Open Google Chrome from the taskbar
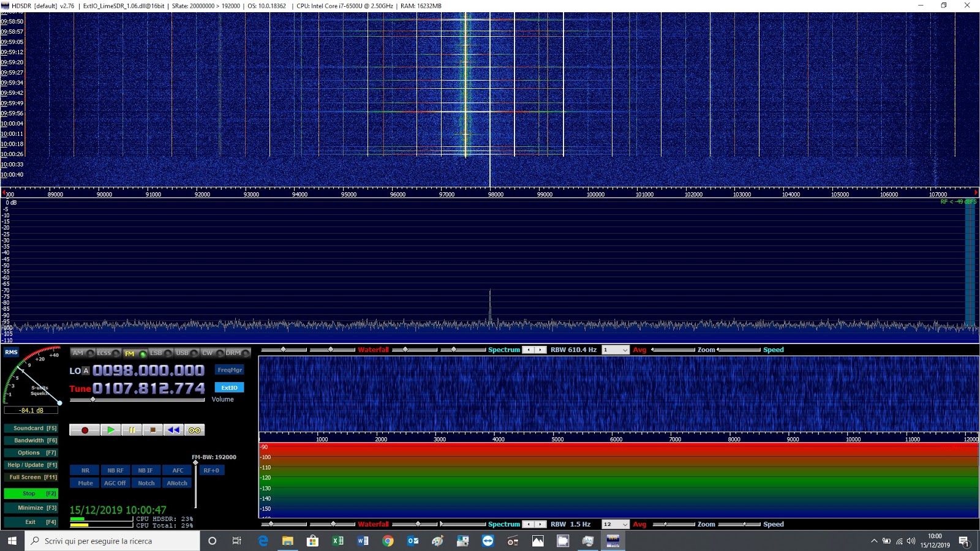 [x=388, y=541]
